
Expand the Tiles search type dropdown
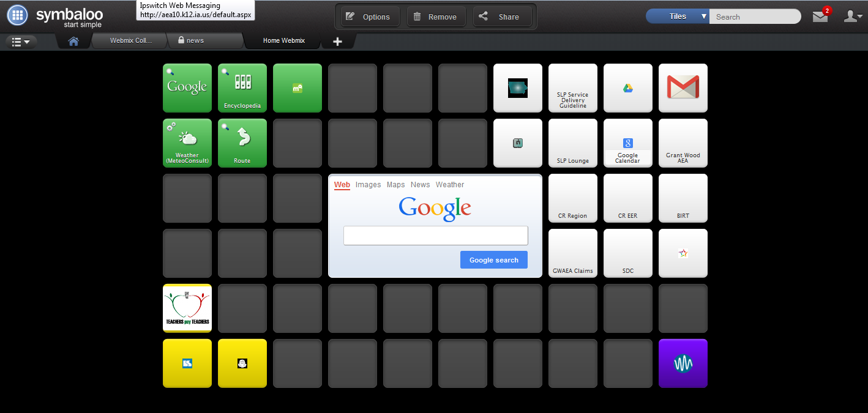click(704, 16)
